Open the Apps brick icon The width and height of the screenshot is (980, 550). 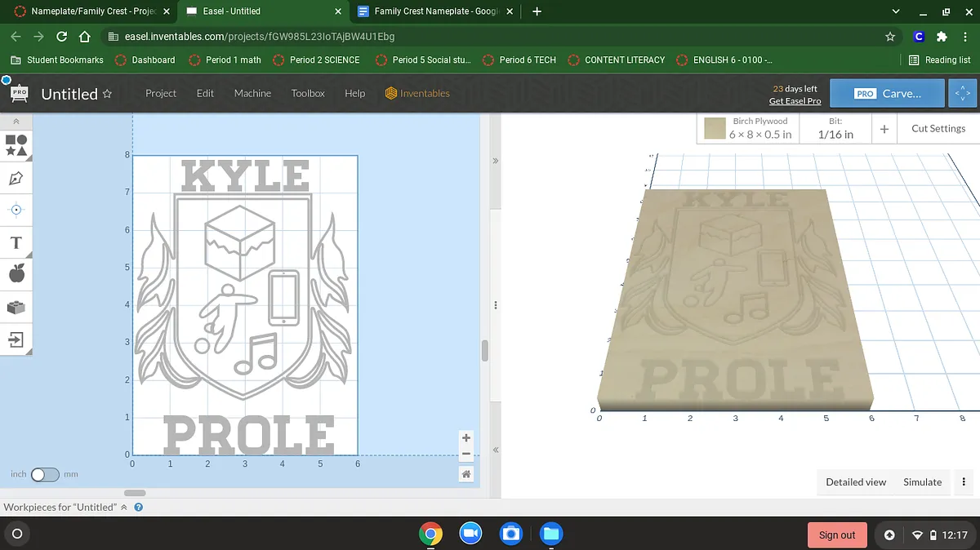coord(16,307)
